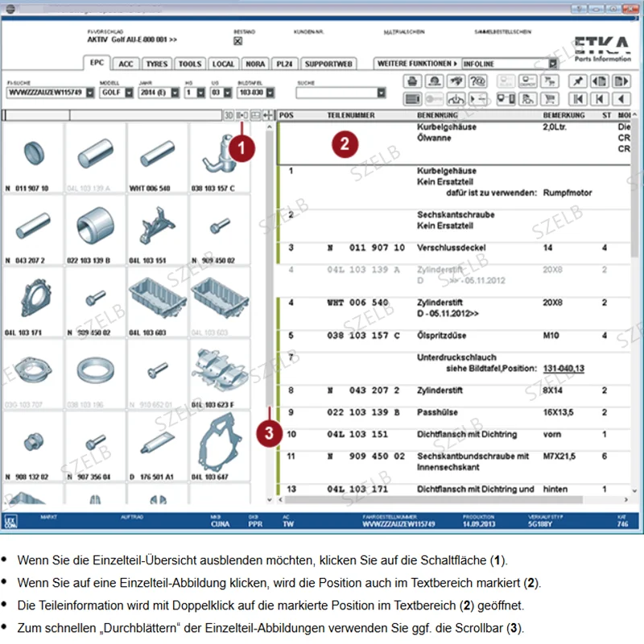Click the LEX COM status bar icon
644x644 pixels.
pyautogui.click(x=10, y=521)
